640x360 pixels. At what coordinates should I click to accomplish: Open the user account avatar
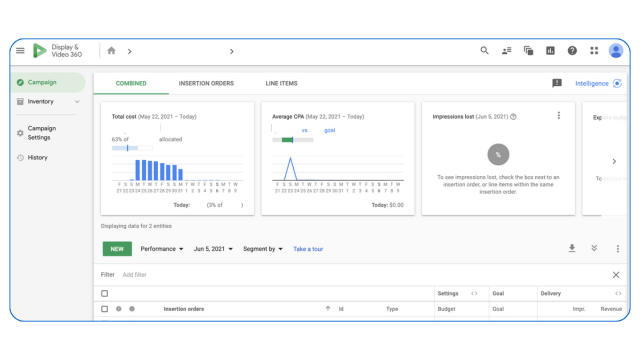(x=616, y=51)
